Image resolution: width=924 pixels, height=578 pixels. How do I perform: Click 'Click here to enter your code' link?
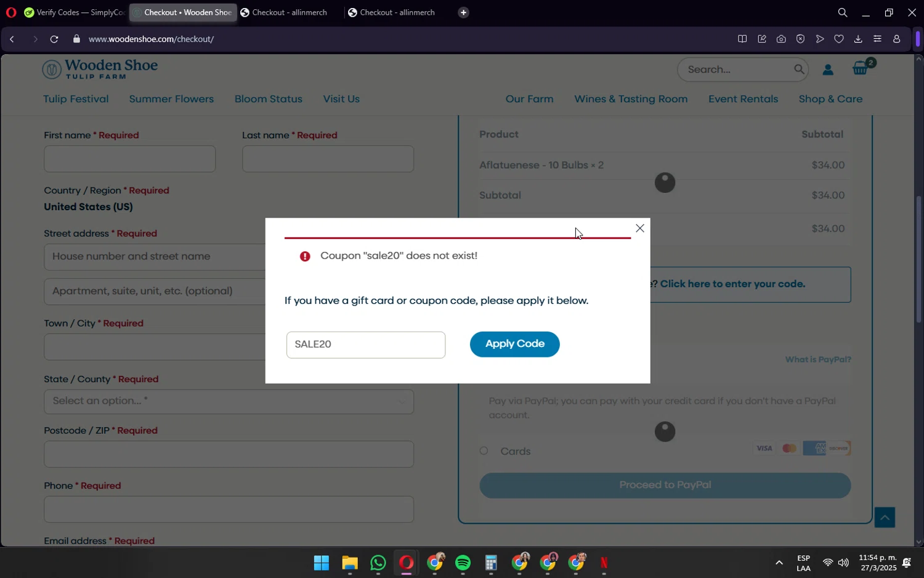tap(732, 284)
